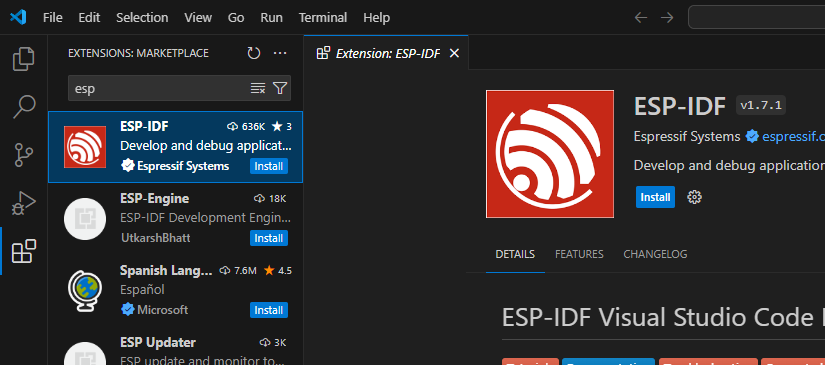The height and width of the screenshot is (365, 825).
Task: Click Install on the ESP-IDF details page
Action: (655, 197)
